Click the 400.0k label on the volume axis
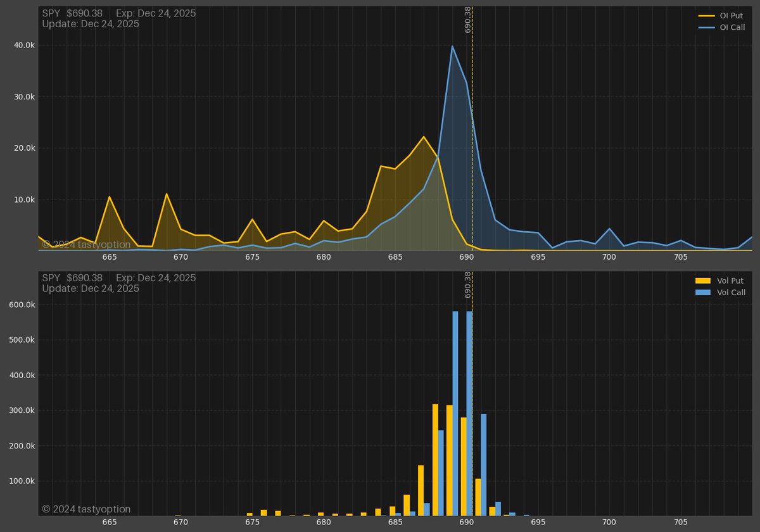This screenshot has width=760, height=532. click(x=22, y=375)
